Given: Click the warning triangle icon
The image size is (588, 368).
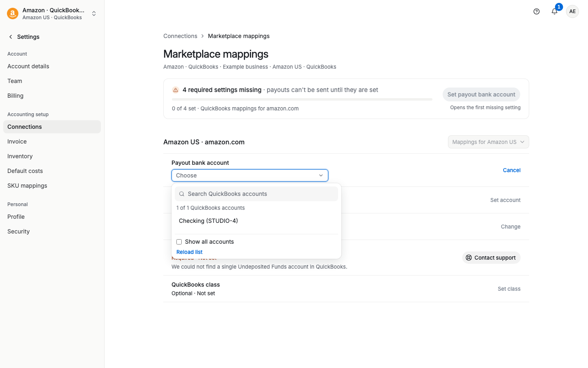Looking at the screenshot, I should tap(176, 90).
